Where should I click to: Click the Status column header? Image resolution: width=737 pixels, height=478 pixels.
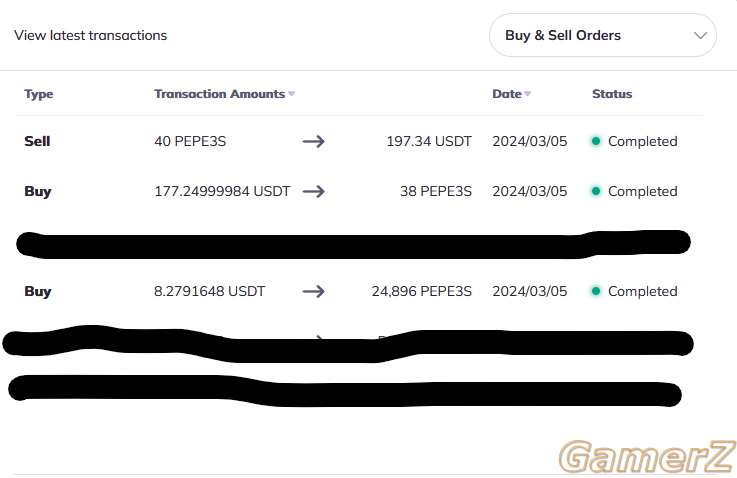(x=612, y=94)
